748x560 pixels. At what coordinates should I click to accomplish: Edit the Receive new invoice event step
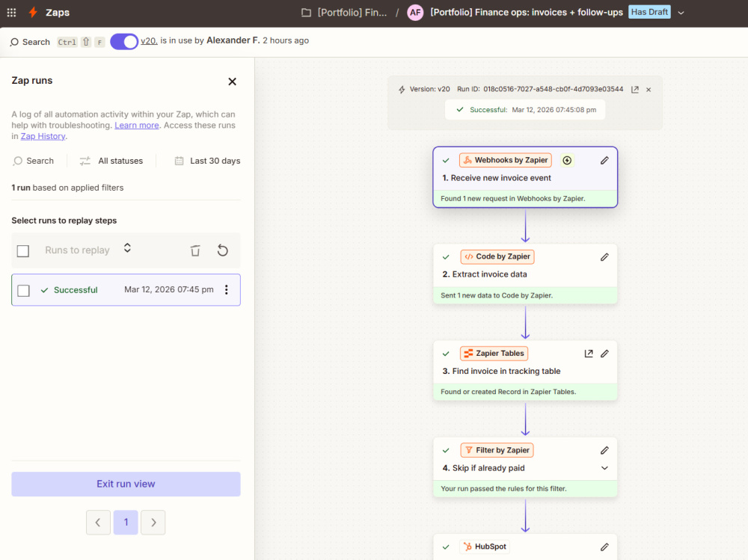604,161
